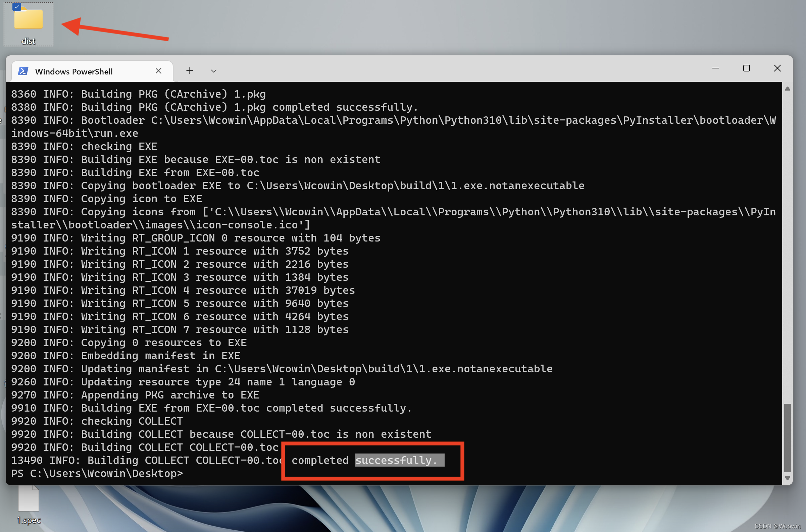The image size is (806, 532).
Task: Click the PowerShell settings dropdown arrow
Action: pos(214,71)
